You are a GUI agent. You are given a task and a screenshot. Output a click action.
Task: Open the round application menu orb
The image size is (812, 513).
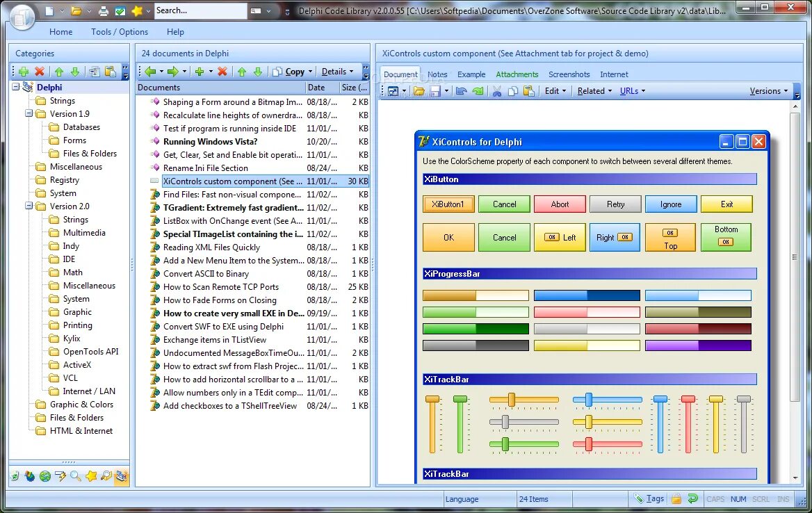(21, 17)
